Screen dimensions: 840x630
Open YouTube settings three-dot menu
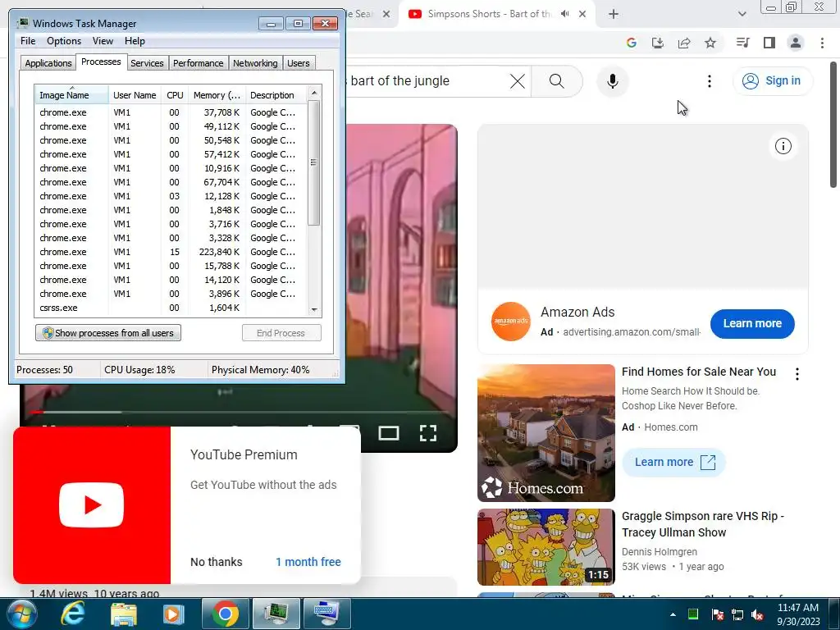(x=710, y=81)
